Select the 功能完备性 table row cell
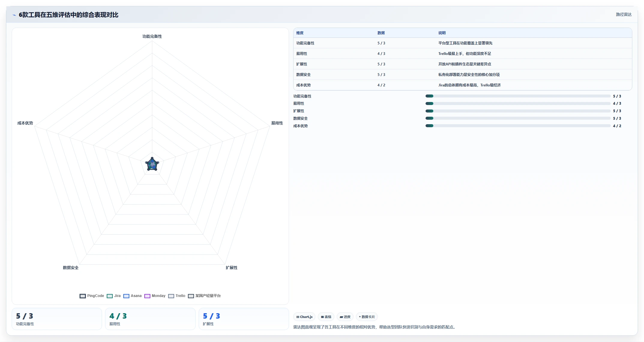Viewport: 644px width, 342px height. (305, 43)
